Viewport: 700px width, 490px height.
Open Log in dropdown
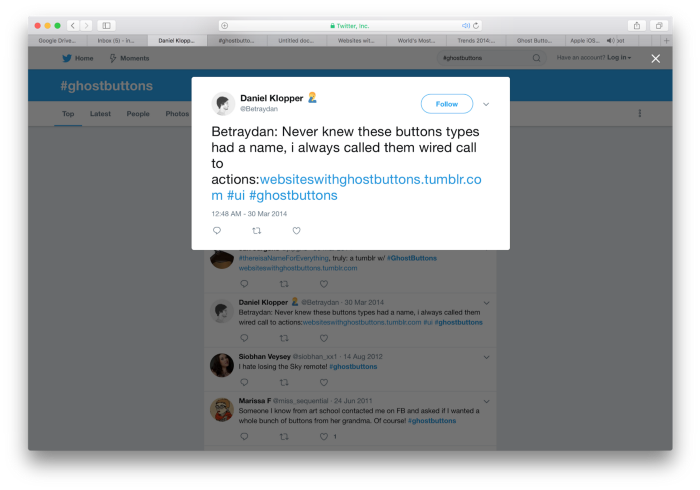[619, 58]
